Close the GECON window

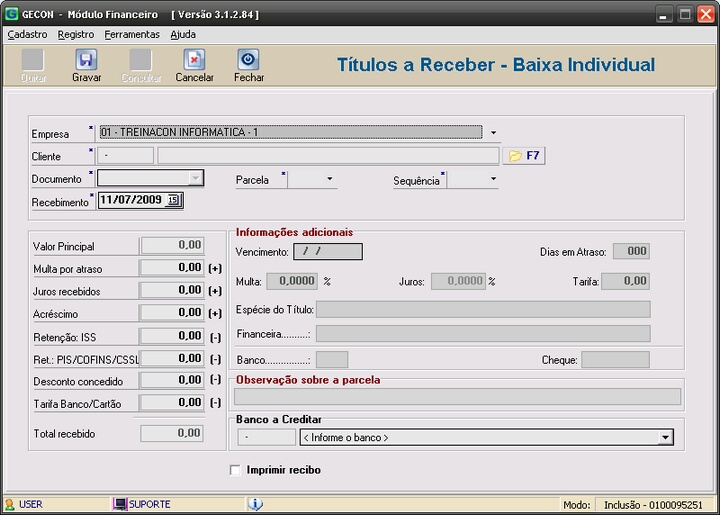(706, 14)
